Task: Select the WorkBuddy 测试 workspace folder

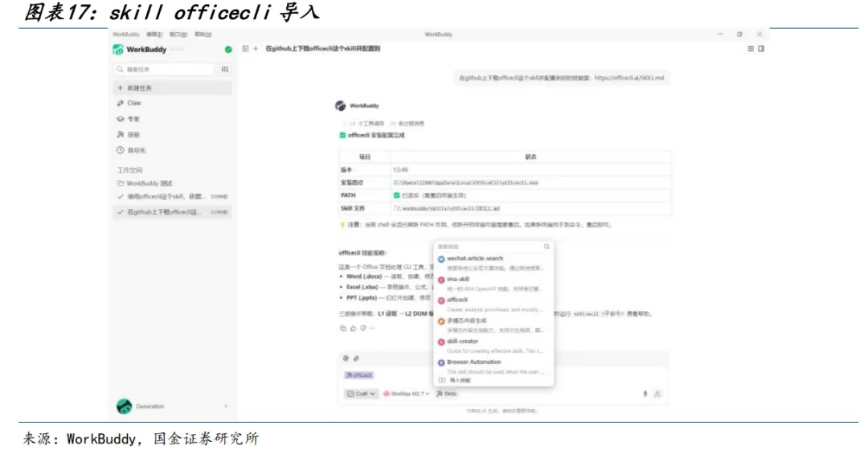Action: (173, 183)
